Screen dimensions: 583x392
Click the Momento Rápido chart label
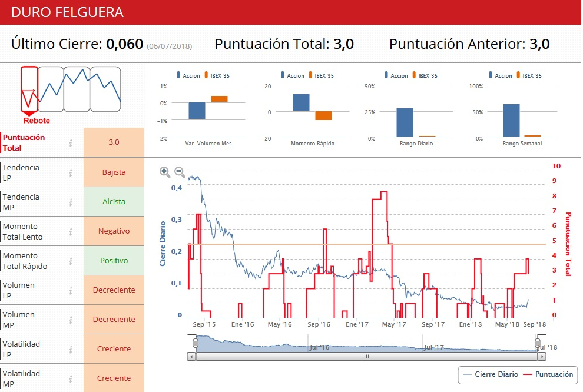click(313, 144)
